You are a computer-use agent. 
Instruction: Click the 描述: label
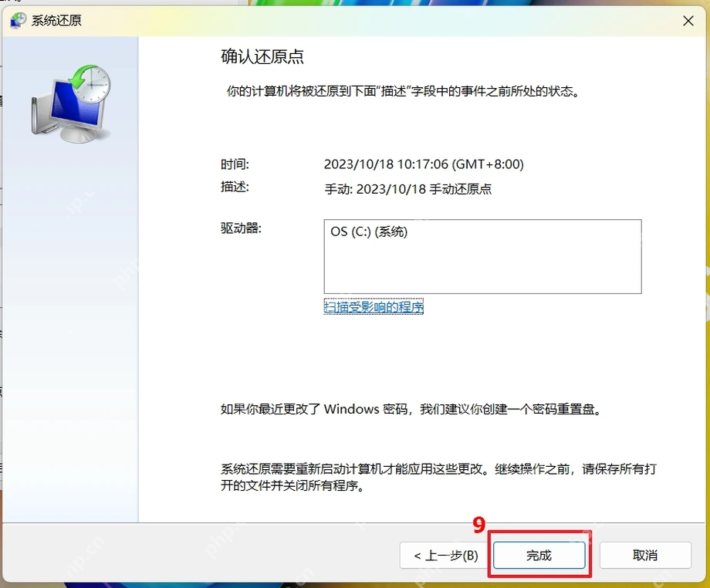point(235,187)
